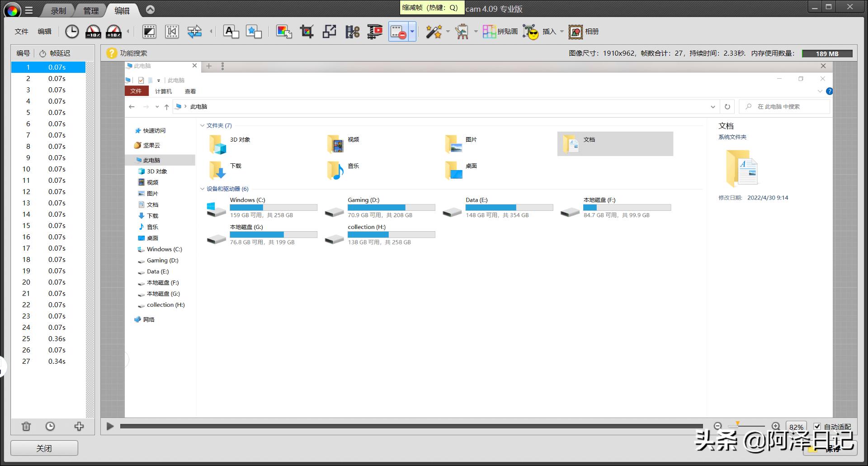Click the frame delay clock icon in toolbar

72,32
